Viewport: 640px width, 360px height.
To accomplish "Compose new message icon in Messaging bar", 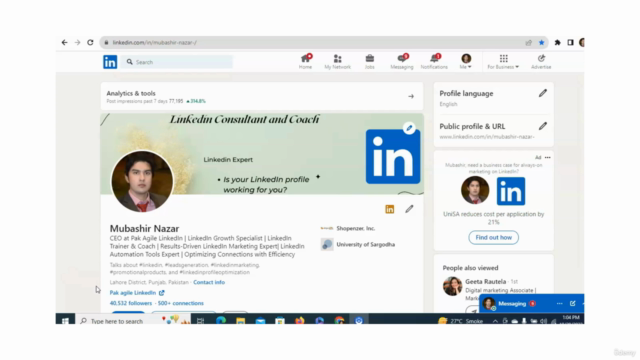I will [573, 304].
